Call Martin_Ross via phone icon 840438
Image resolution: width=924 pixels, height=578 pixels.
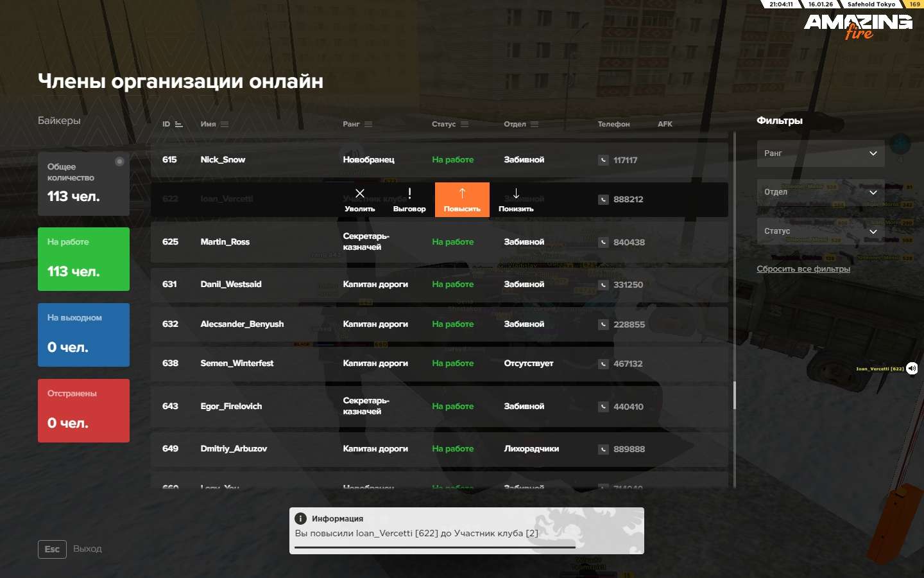pos(603,242)
